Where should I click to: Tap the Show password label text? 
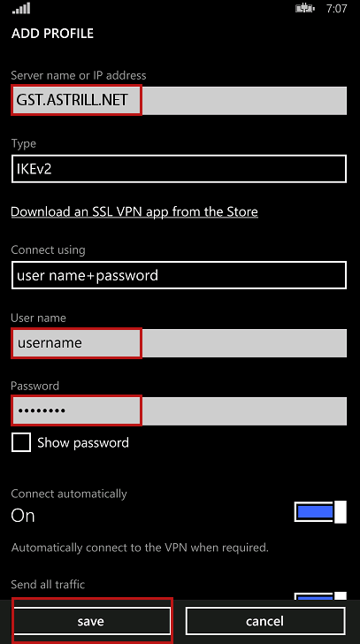(x=83, y=442)
